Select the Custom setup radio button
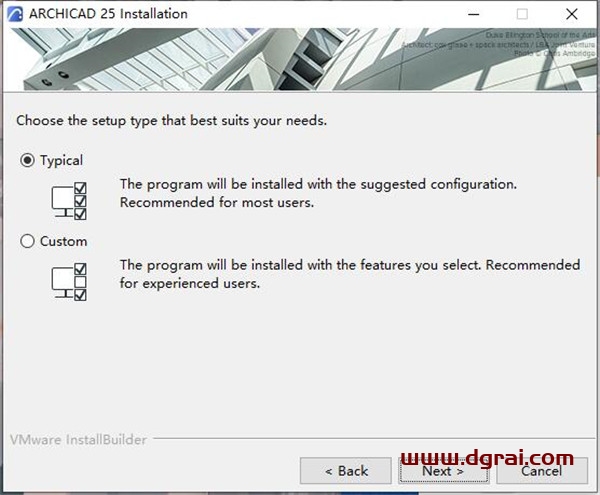Screen dimensions: 600x495 click(27, 241)
